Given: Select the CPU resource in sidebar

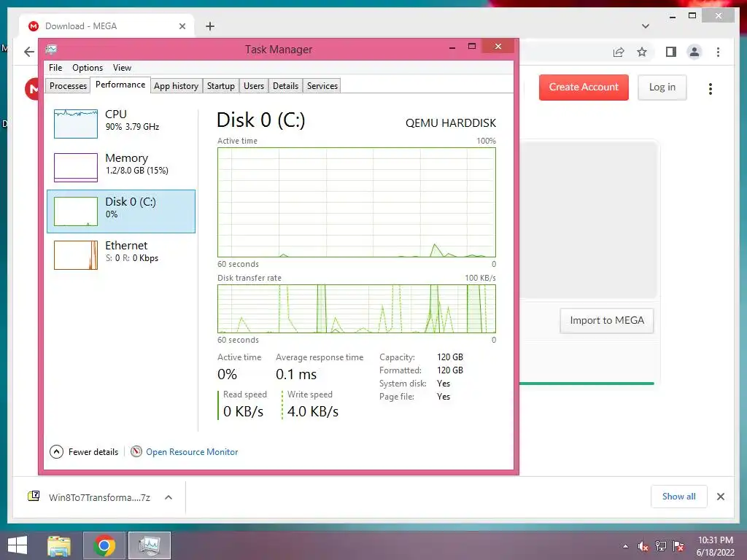Looking at the screenshot, I should [x=121, y=123].
